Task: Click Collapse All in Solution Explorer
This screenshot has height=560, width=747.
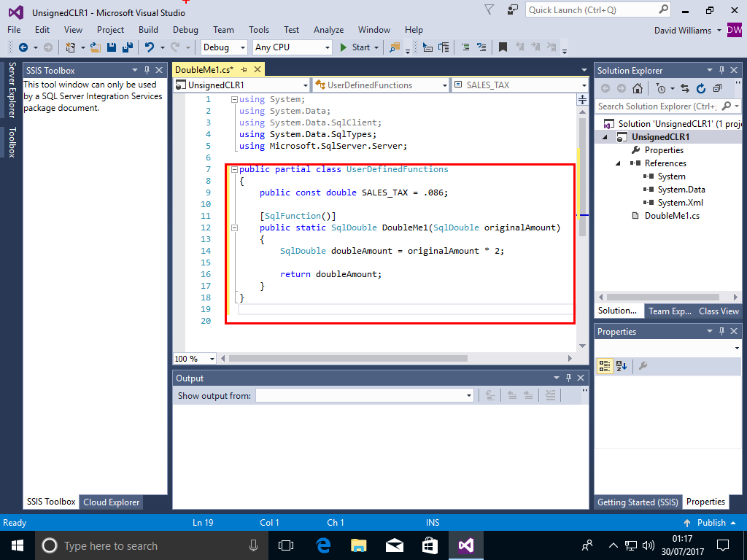Action: pos(717,88)
